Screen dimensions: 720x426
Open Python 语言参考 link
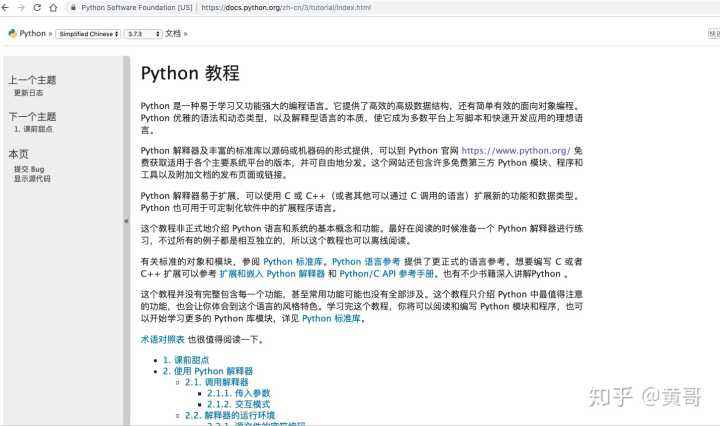(366, 261)
